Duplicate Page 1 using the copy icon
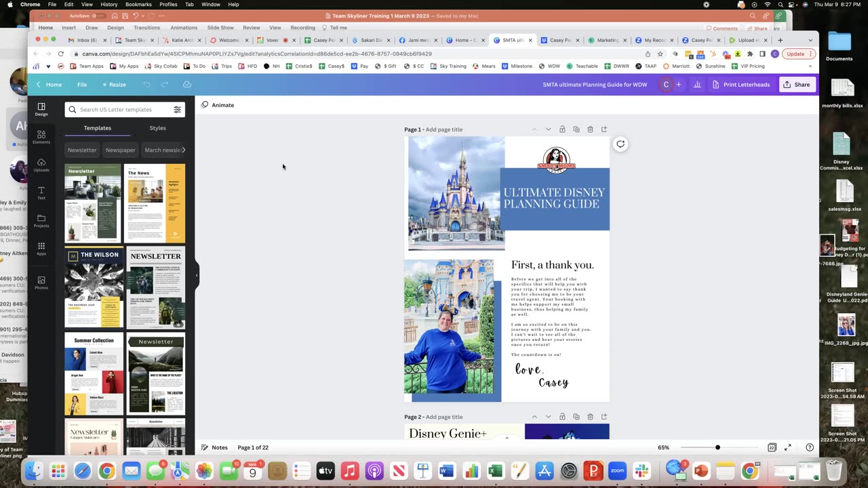The width and height of the screenshot is (868, 488). 576,129
